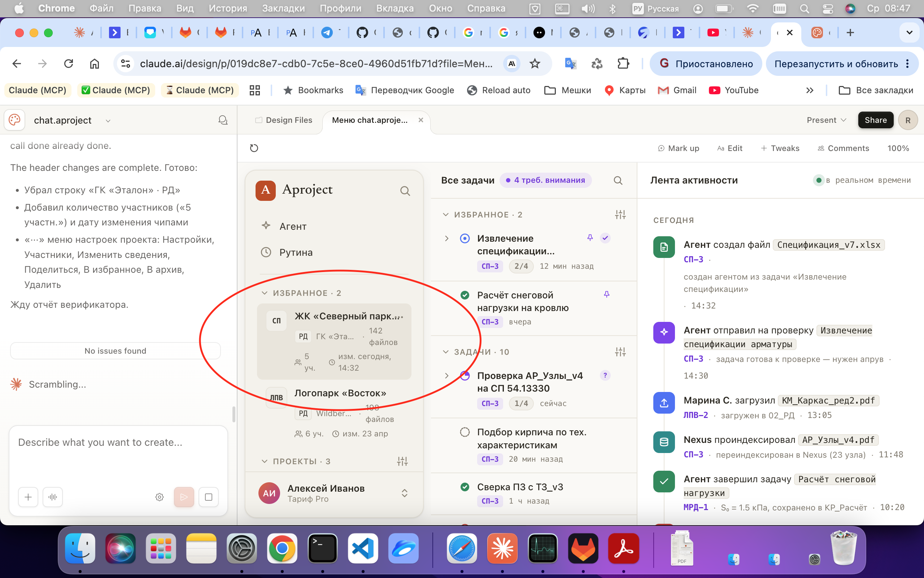The image size is (924, 578).
Task: Open the apps grid in bookmarks bar
Action: tap(255, 90)
